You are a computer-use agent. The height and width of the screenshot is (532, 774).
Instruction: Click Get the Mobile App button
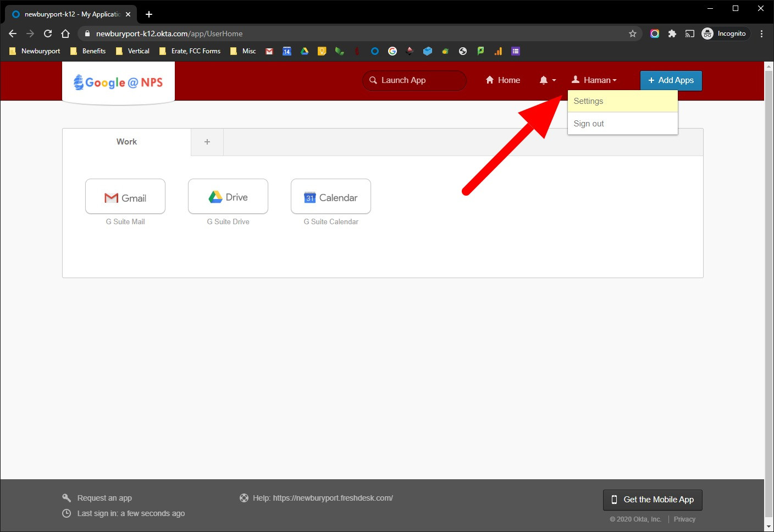(653, 500)
